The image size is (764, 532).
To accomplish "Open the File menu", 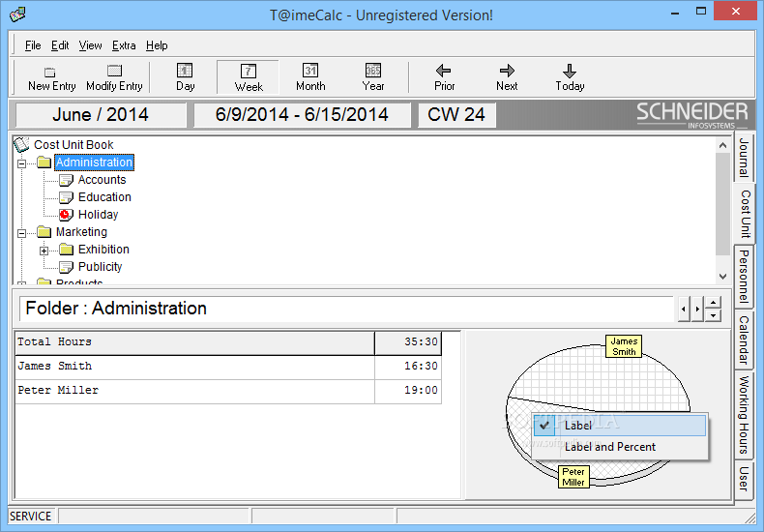I will pyautogui.click(x=33, y=45).
